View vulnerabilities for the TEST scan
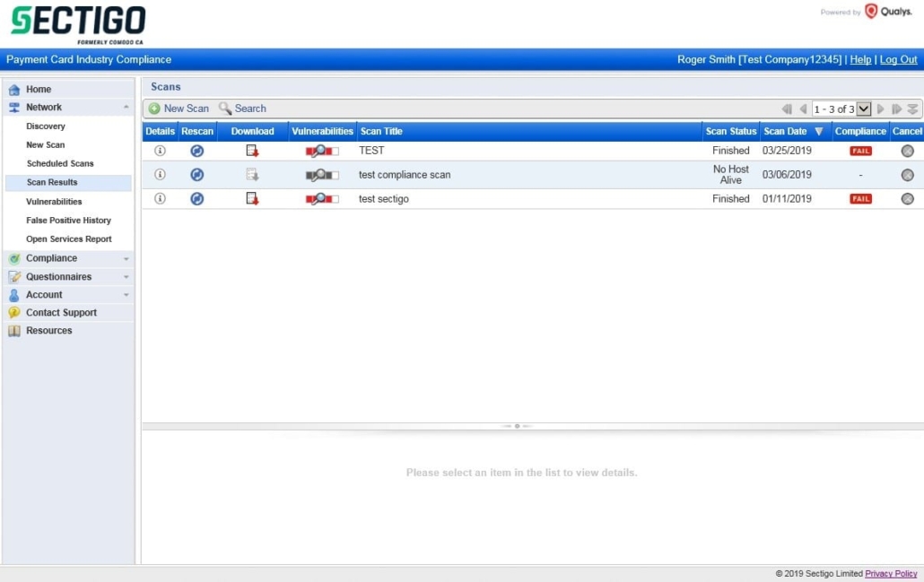 click(322, 151)
